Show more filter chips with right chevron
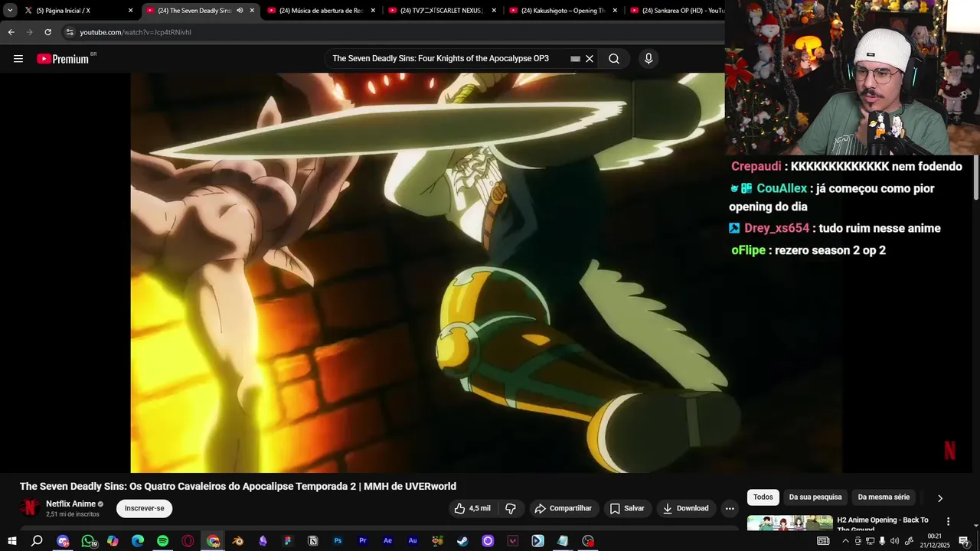 940,497
